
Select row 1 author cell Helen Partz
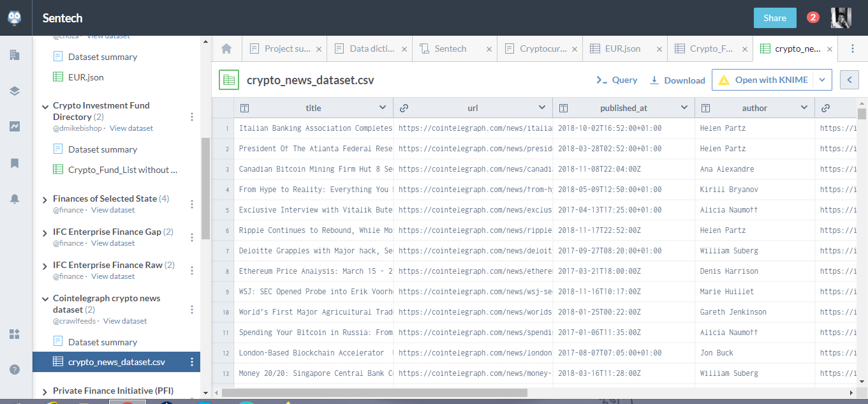(755, 128)
